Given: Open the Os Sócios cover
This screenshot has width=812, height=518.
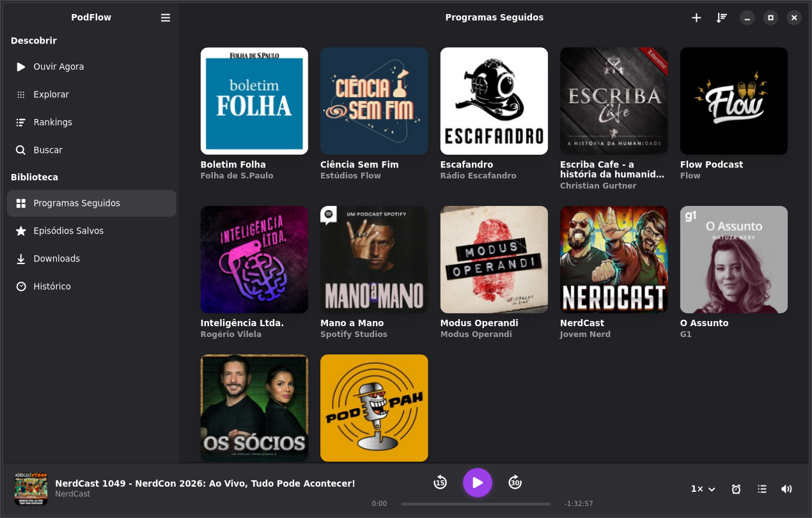Looking at the screenshot, I should click(x=254, y=408).
